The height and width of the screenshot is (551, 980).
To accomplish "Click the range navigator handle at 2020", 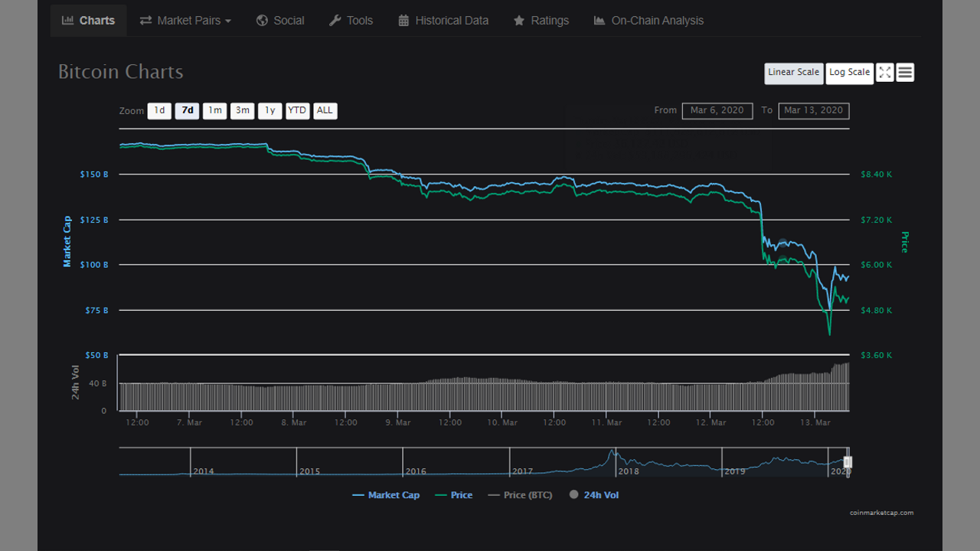I will (848, 462).
